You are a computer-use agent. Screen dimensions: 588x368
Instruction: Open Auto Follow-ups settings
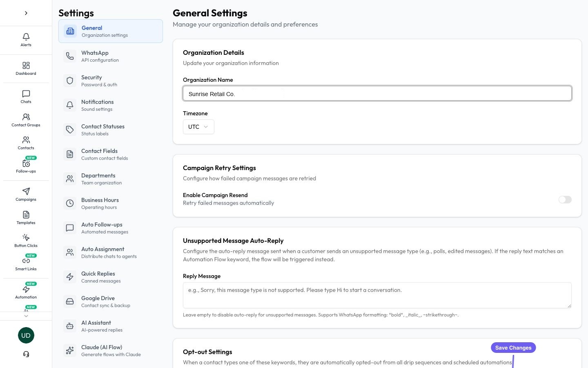click(x=111, y=228)
